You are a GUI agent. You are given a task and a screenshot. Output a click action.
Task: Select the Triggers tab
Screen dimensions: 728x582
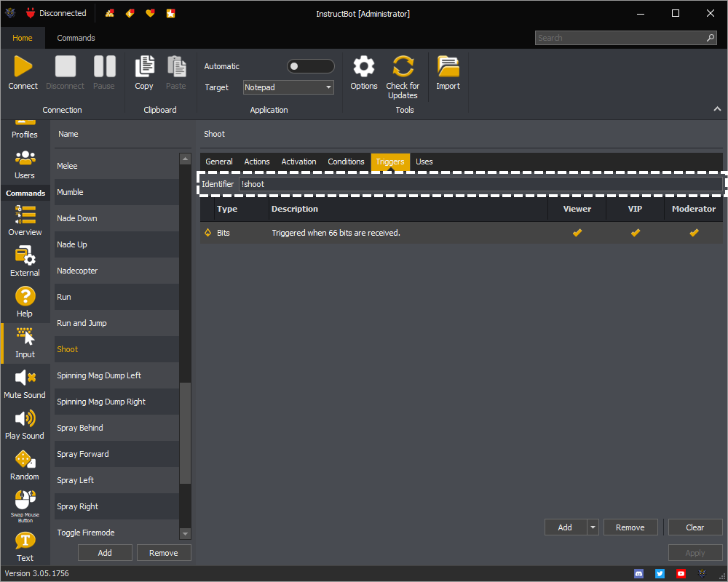pyautogui.click(x=390, y=162)
